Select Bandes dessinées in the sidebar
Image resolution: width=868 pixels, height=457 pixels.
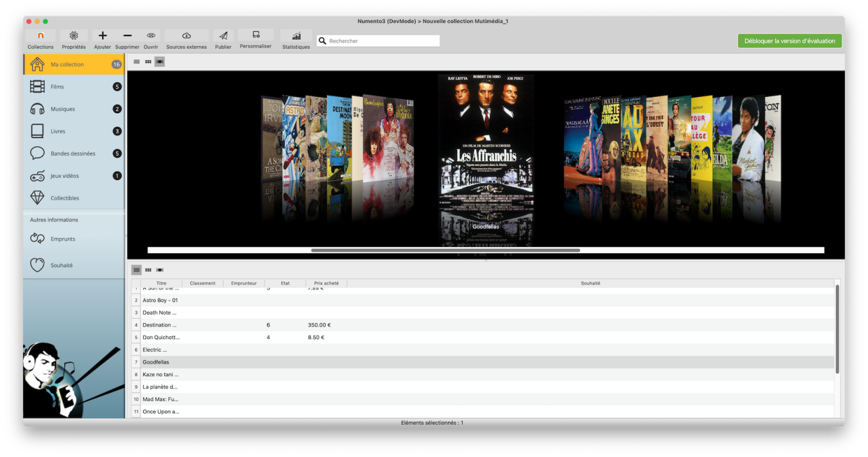pos(74,153)
